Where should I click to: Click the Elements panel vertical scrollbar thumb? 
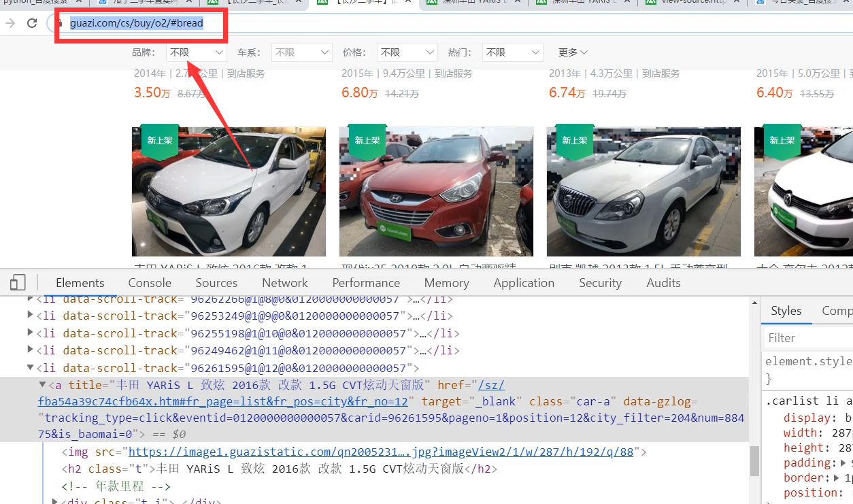point(754,461)
